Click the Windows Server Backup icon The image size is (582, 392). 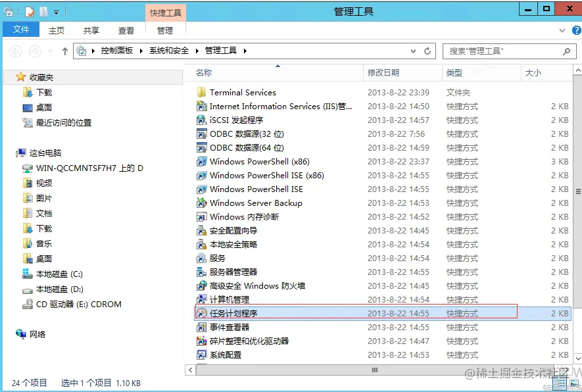[201, 203]
